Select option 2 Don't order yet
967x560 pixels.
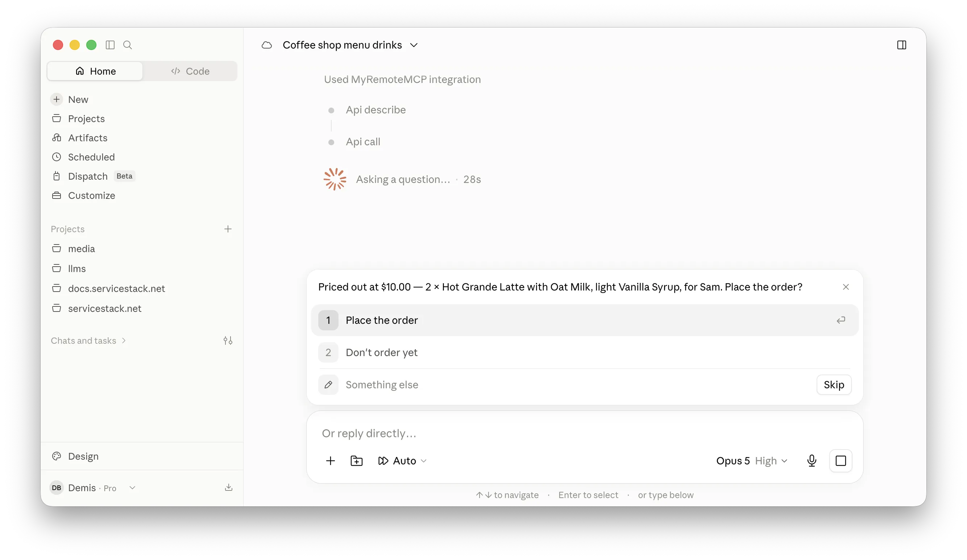click(x=584, y=352)
